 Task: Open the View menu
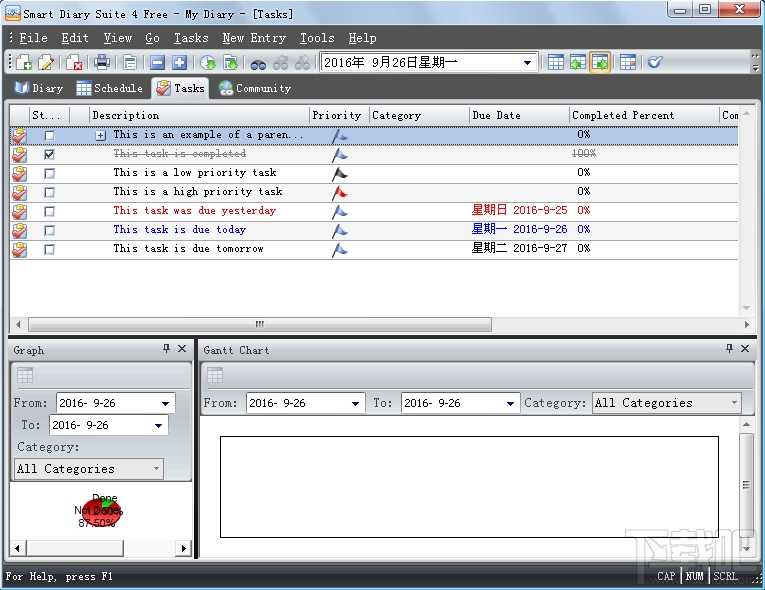pyautogui.click(x=118, y=38)
